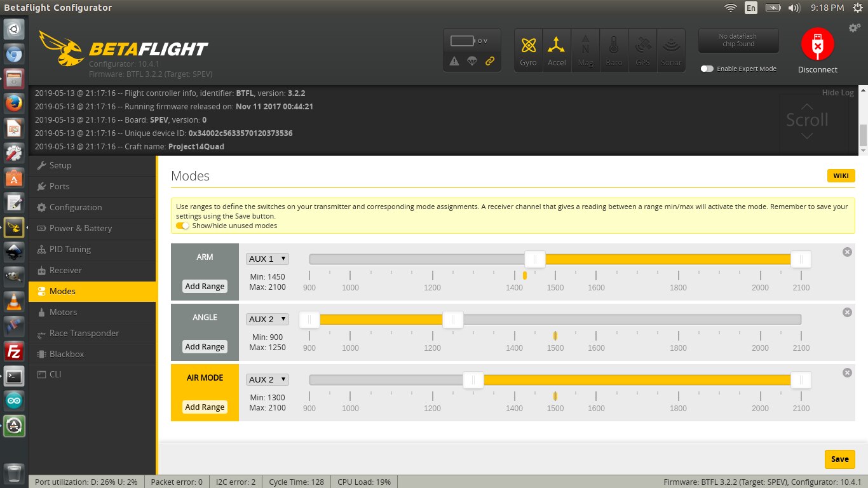Click the yellow serial link icon
The width and height of the screenshot is (868, 488).
[490, 61]
